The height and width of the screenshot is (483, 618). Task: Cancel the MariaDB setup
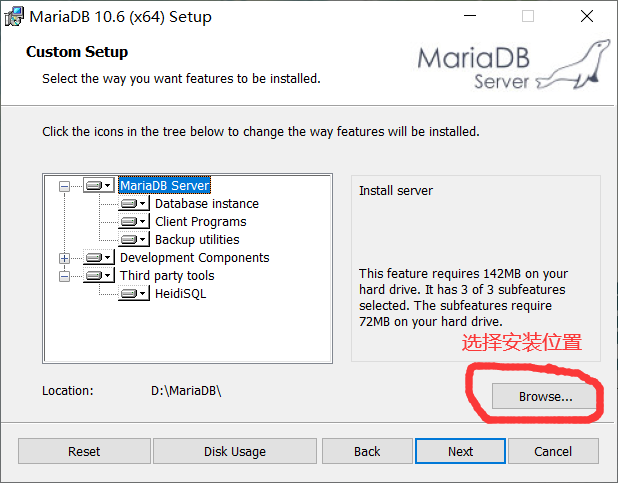553,451
